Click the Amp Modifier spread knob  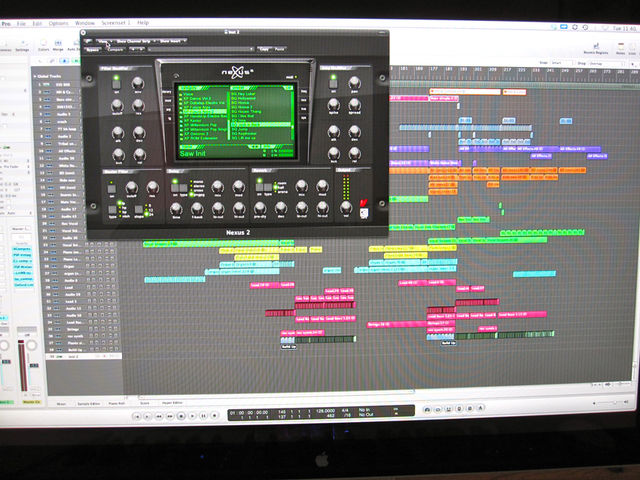pyautogui.click(x=354, y=105)
